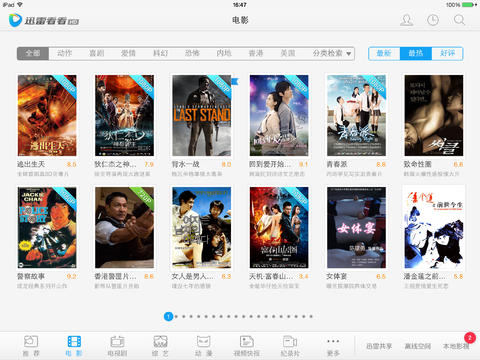This screenshot has height=360, width=480.
Task: Open the 纪录片 documentary section
Action: pyautogui.click(x=290, y=345)
